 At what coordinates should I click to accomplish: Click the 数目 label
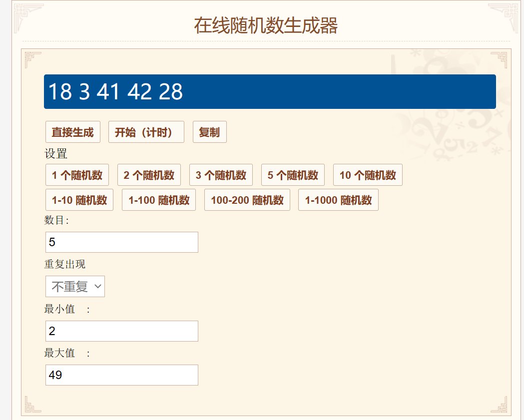tap(56, 220)
